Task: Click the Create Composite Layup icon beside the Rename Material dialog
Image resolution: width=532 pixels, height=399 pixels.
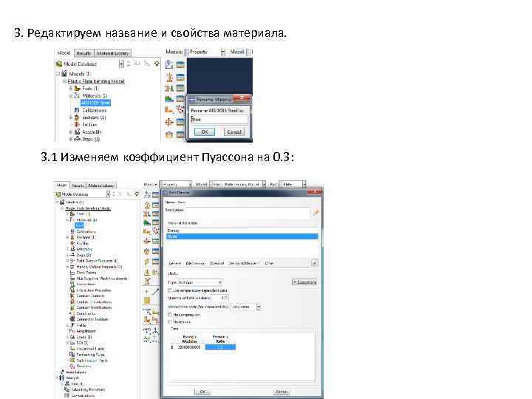Action: tap(169, 100)
